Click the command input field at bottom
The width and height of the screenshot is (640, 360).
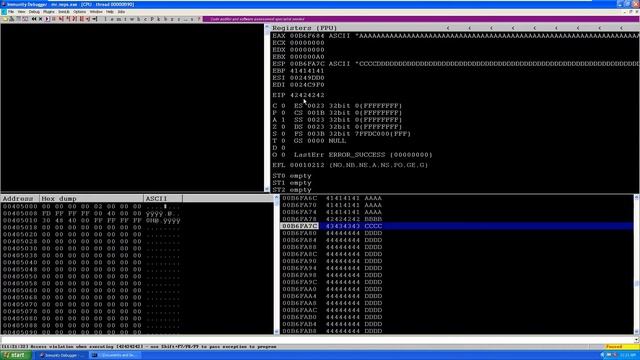pyautogui.click(x=316, y=340)
